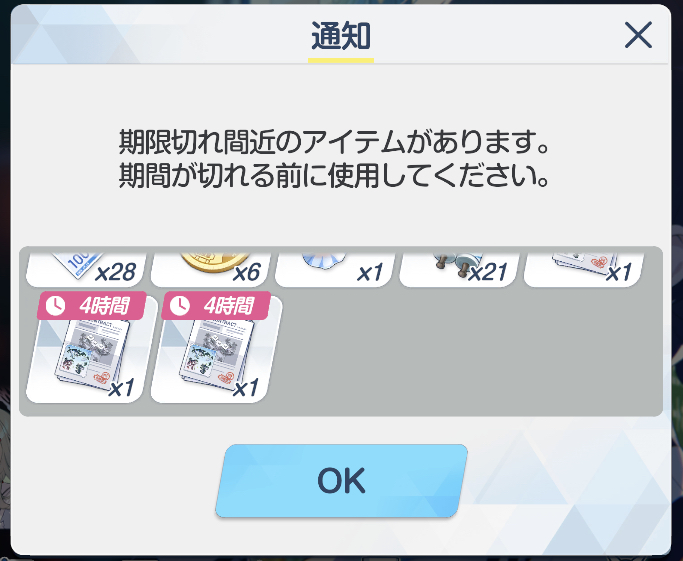
Task: Click the 通知 title heading
Action: tap(341, 36)
